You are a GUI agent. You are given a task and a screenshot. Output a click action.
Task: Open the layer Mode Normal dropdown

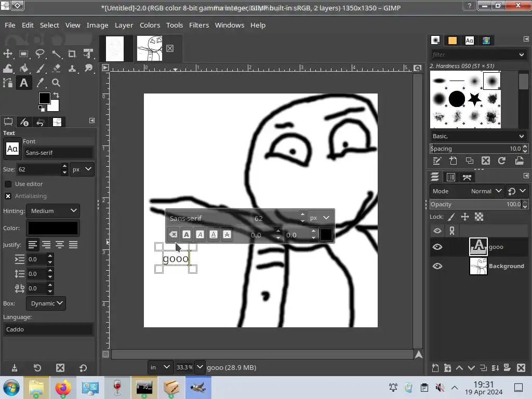tap(466, 191)
